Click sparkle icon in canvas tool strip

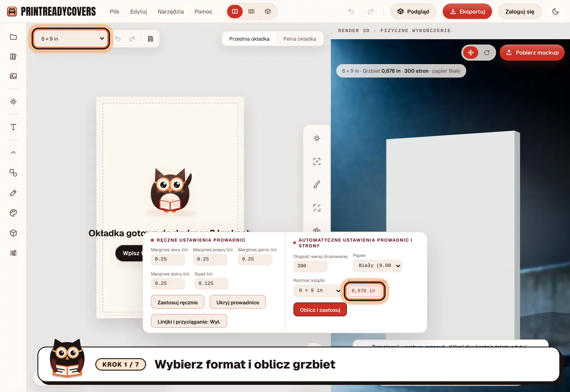(317, 138)
